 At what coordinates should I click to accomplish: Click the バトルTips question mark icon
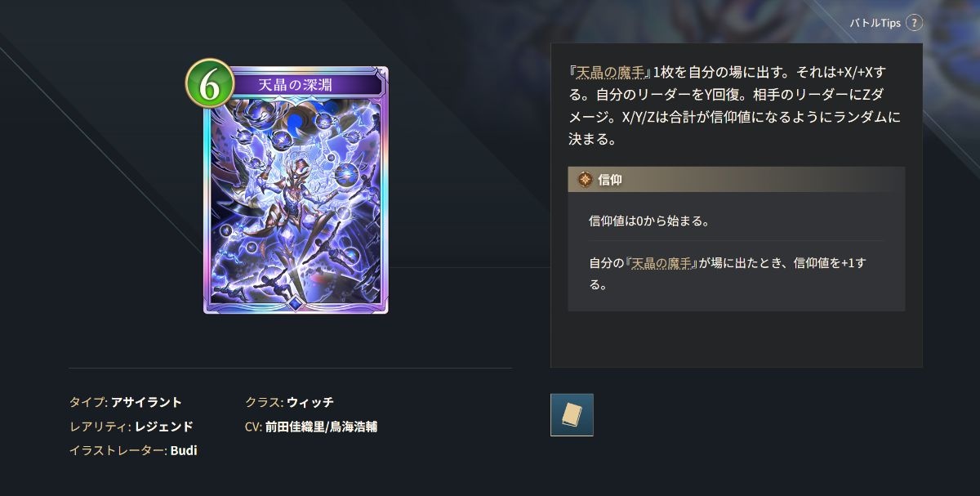914,22
